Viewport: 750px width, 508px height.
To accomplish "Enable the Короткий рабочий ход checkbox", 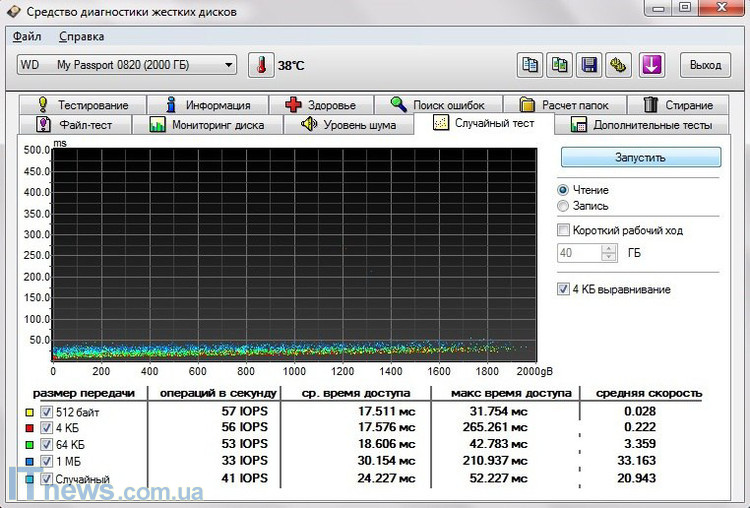I will [x=564, y=230].
